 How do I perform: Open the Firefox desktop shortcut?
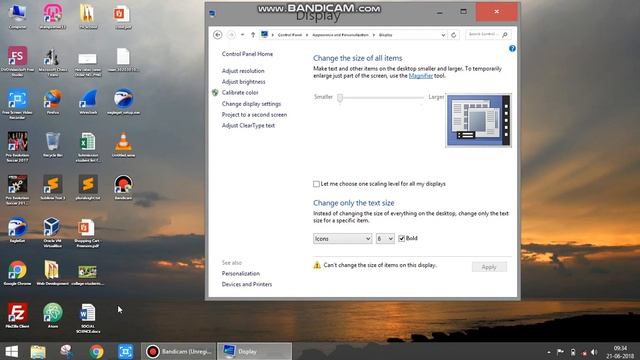coord(53,102)
